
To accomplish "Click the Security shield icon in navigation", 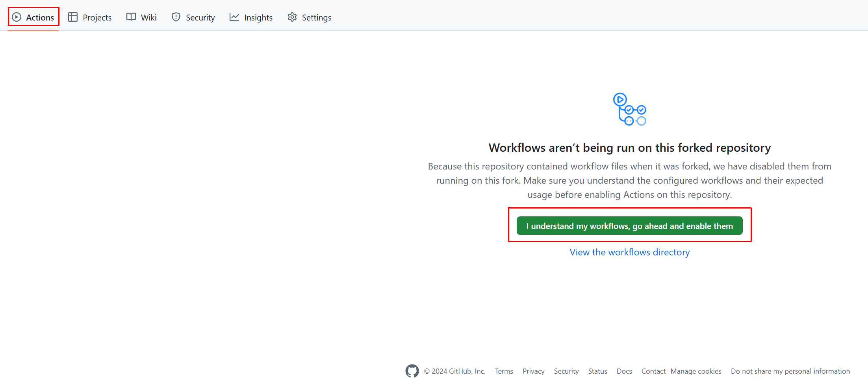I will [x=176, y=17].
